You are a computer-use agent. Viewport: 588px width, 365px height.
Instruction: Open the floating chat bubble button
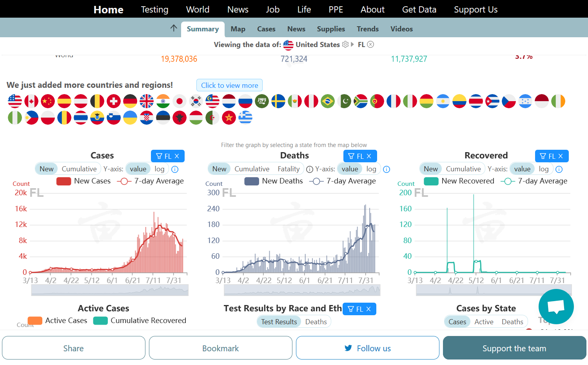556,307
